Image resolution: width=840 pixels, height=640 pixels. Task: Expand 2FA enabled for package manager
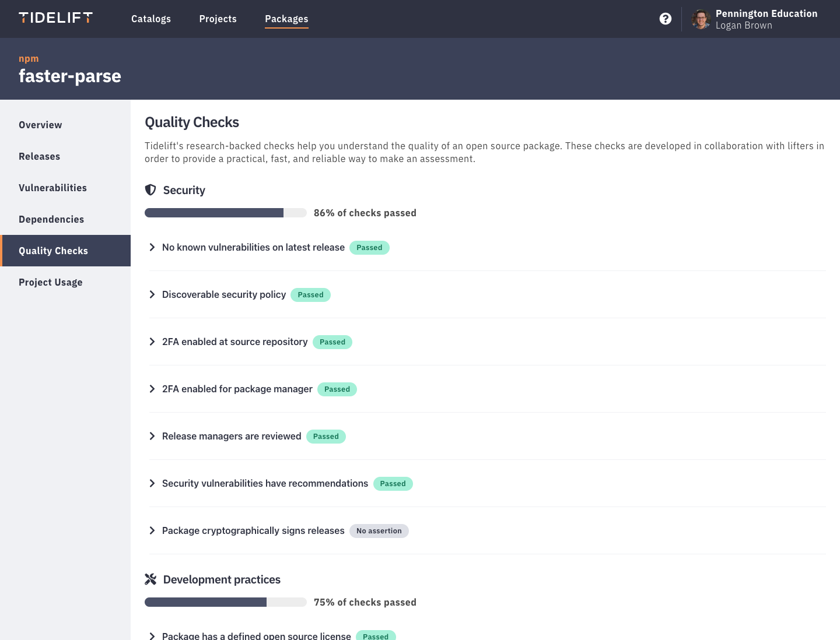(152, 389)
